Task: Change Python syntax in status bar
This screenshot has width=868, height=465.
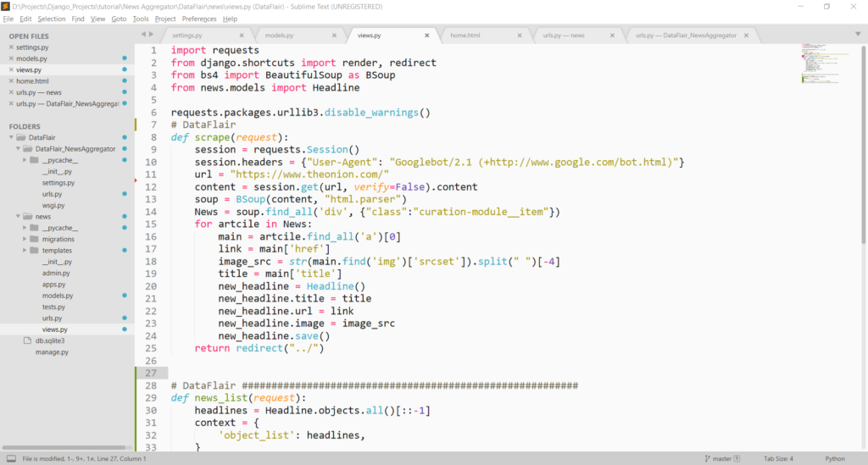Action: click(x=834, y=458)
